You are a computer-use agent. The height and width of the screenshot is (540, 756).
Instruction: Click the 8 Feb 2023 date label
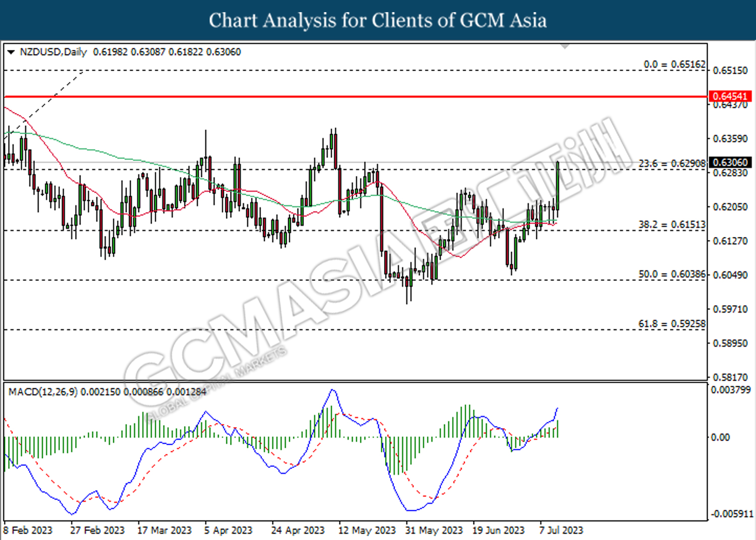tap(28, 530)
